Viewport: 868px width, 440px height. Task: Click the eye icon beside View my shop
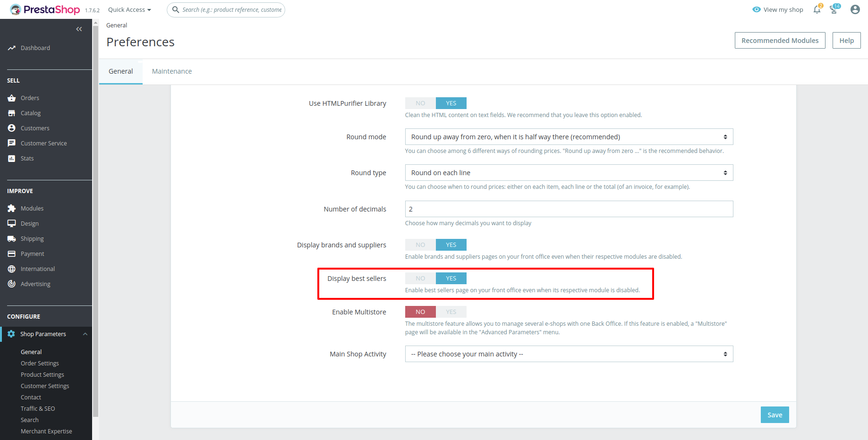(x=757, y=9)
